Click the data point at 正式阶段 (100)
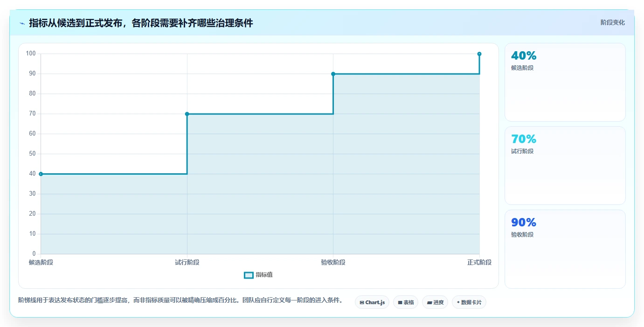This screenshot has width=644, height=327. point(479,54)
